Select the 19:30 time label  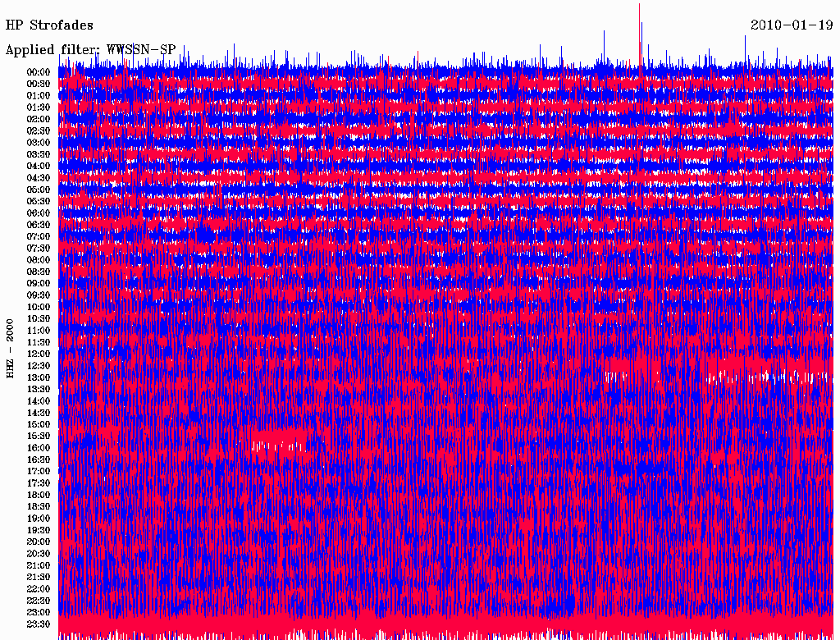(39, 530)
